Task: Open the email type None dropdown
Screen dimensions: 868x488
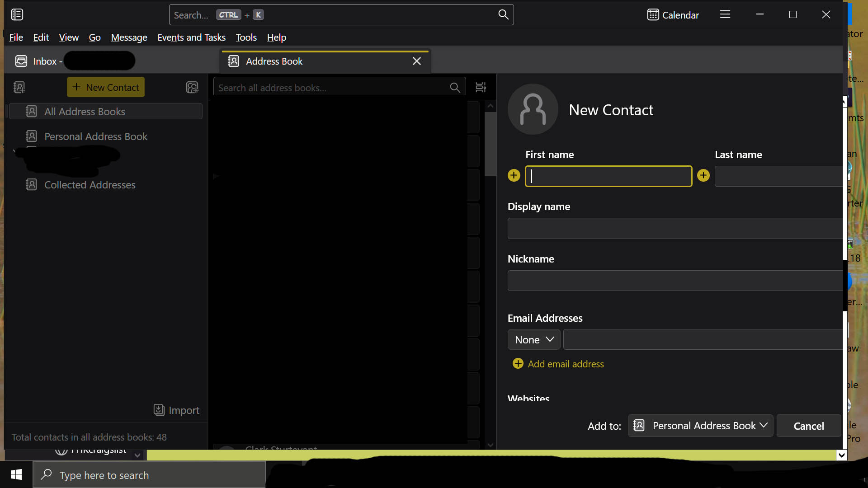Action: point(534,339)
